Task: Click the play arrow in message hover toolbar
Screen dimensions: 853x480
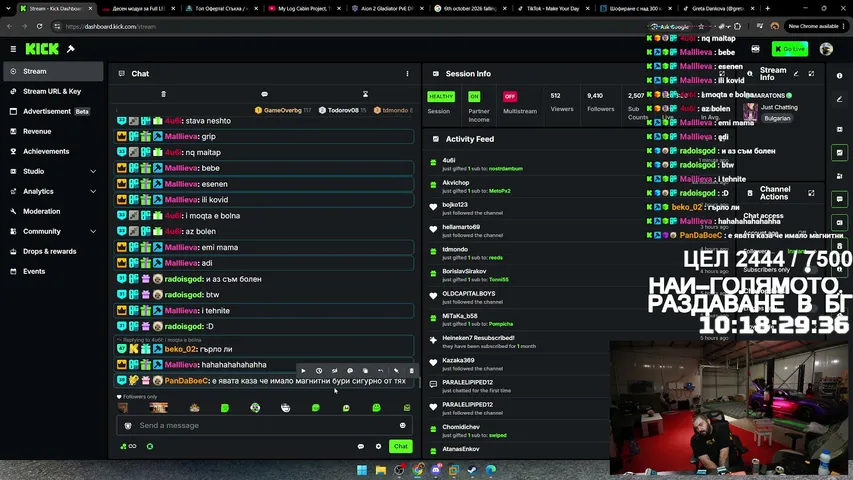Action: pos(304,371)
